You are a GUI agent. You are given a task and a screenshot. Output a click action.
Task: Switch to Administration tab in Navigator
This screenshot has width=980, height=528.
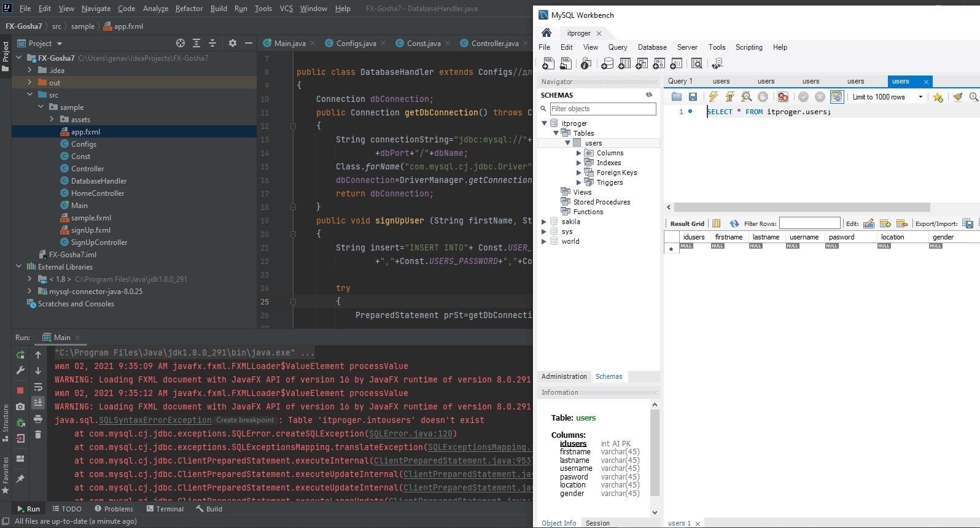(x=564, y=376)
